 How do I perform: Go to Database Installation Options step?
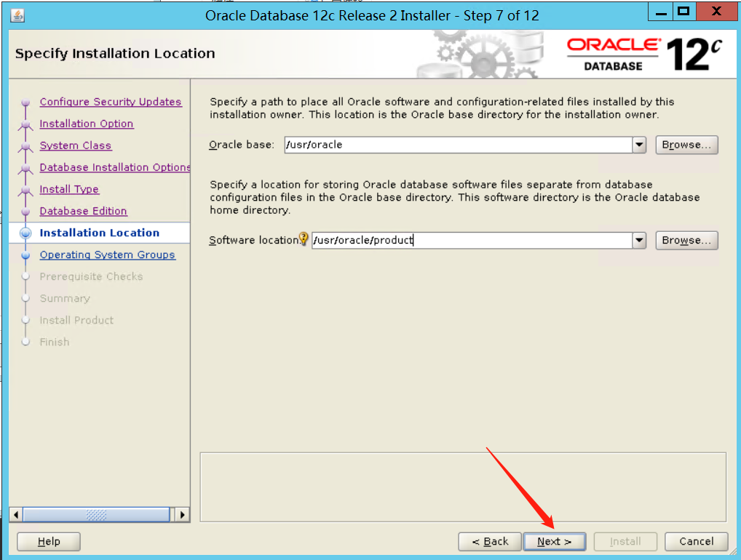(115, 167)
